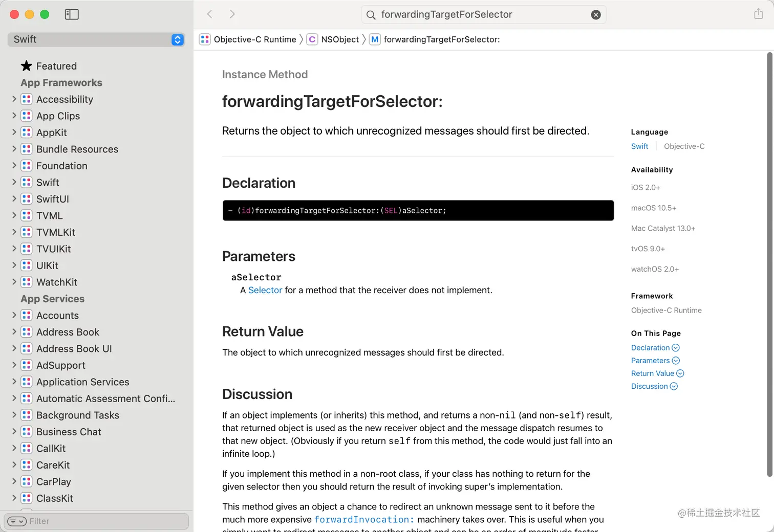Expand the TVML tree item

tap(14, 216)
